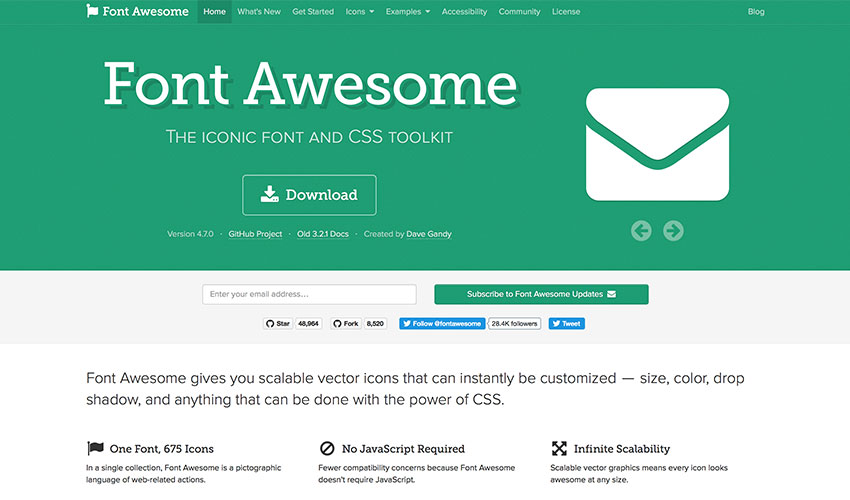
Task: Click the flag icon beside One Font
Action: coord(95,448)
